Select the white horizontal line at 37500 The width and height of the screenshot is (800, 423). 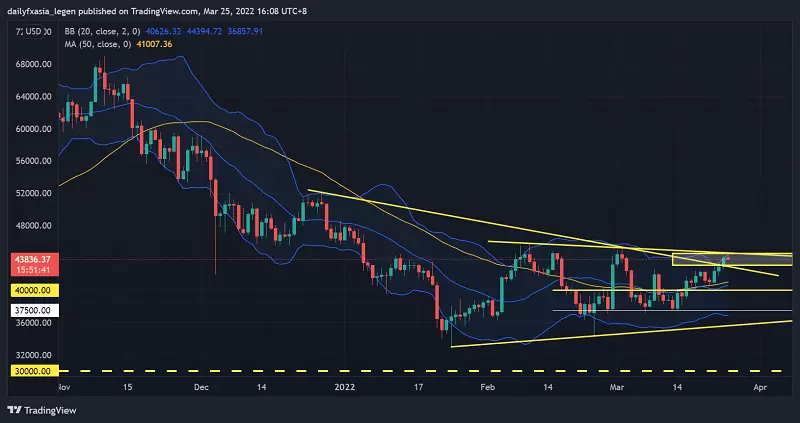[672, 310]
